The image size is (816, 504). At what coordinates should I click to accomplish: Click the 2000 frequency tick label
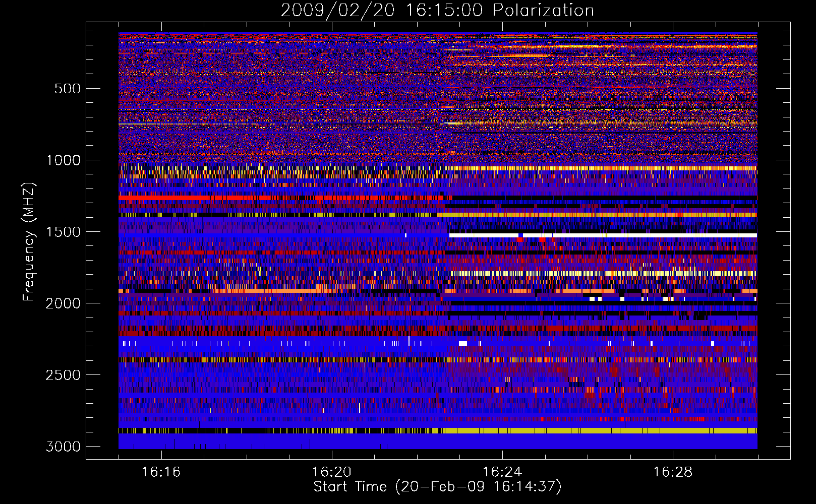[64, 303]
